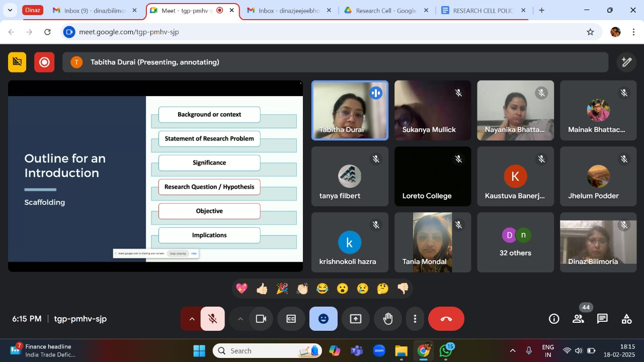Toggle the muted microphone button

pyautogui.click(x=213, y=319)
